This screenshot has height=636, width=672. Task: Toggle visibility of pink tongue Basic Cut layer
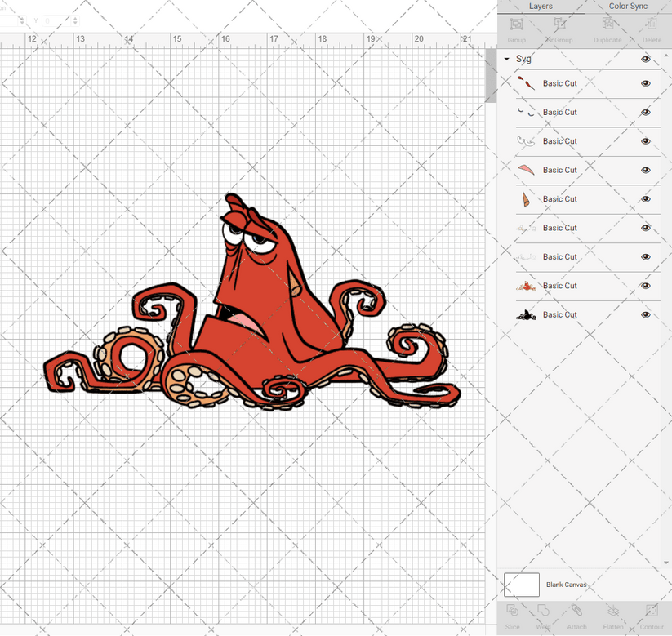pos(645,170)
